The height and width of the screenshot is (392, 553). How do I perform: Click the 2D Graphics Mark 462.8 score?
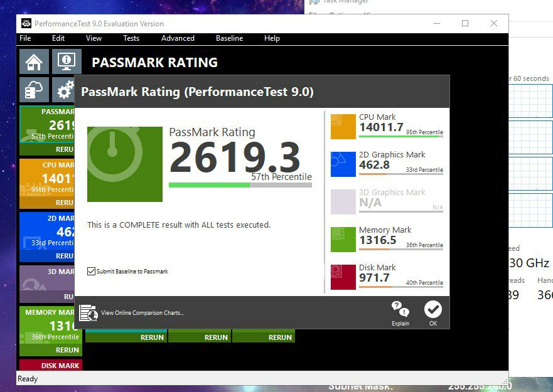pyautogui.click(x=374, y=165)
